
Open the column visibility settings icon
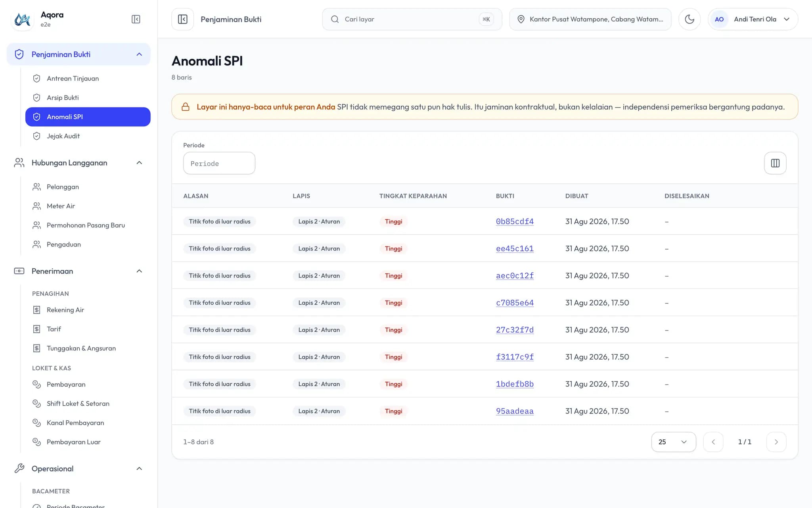click(x=775, y=163)
